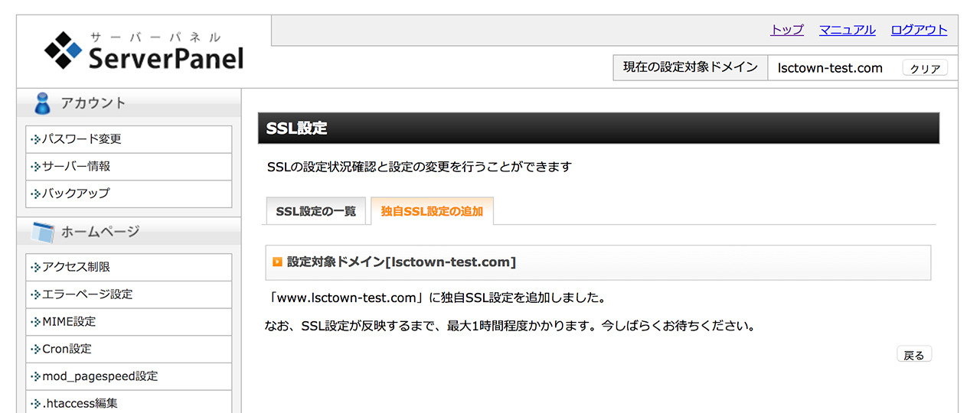Click the Homepage section window icon
Screen dimensions: 980x413
point(43,231)
